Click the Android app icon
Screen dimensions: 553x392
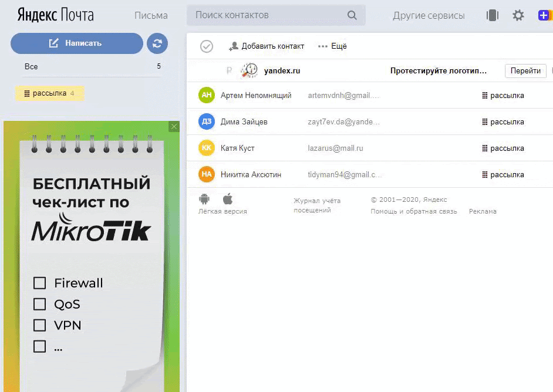(204, 199)
